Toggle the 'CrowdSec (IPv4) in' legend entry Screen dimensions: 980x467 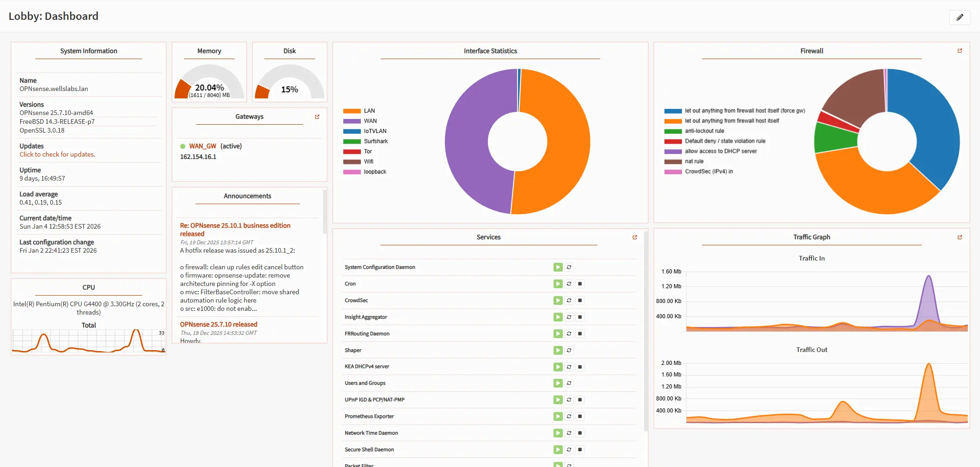tap(699, 172)
